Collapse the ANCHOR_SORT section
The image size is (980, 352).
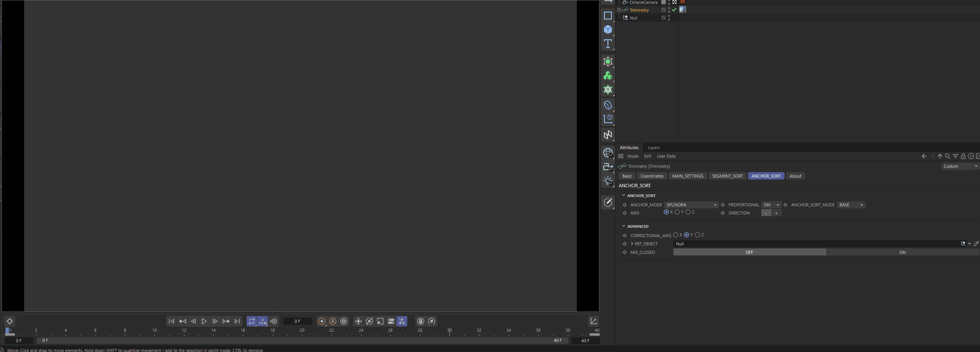[x=623, y=195]
